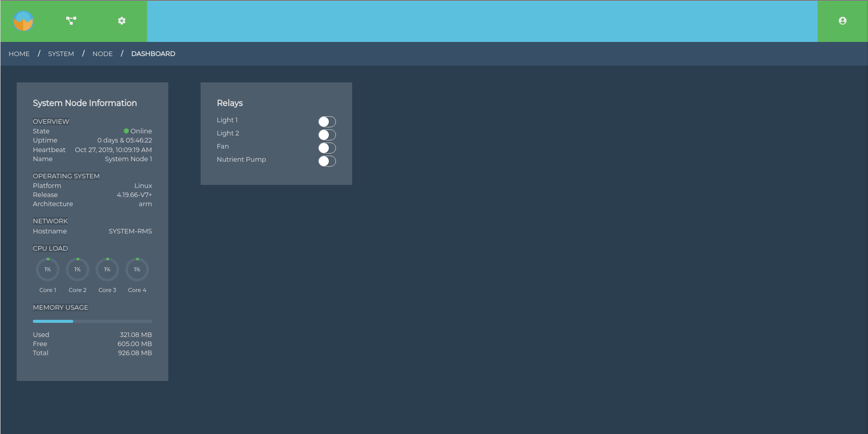Click the DASHBOARD breadcrumb item
The height and width of the screenshot is (434, 868).
click(x=153, y=54)
